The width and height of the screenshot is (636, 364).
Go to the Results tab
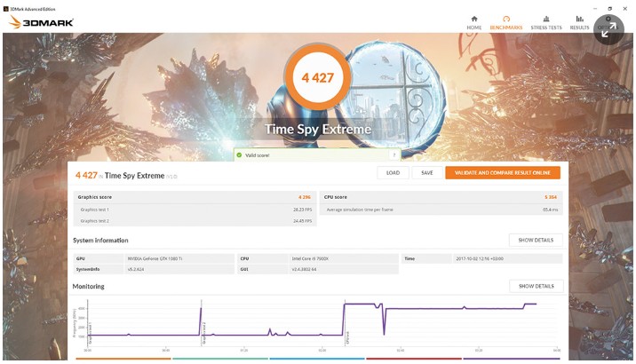(x=579, y=23)
